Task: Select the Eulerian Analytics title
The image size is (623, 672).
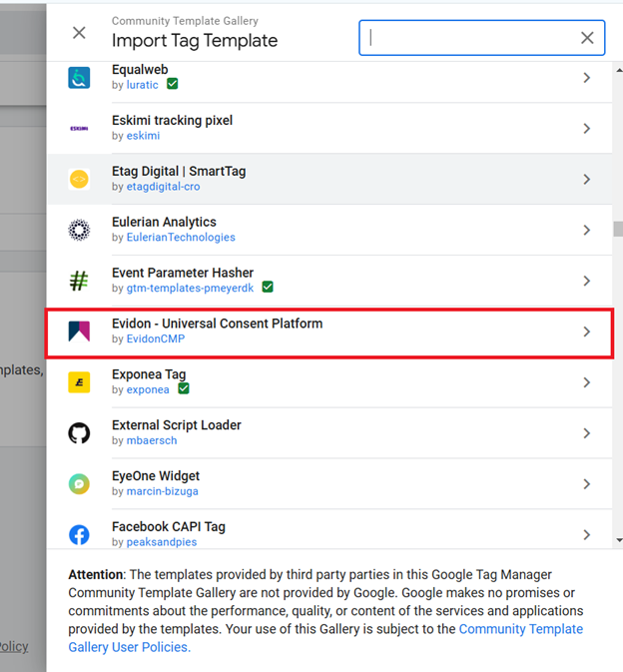Action: [x=164, y=222]
